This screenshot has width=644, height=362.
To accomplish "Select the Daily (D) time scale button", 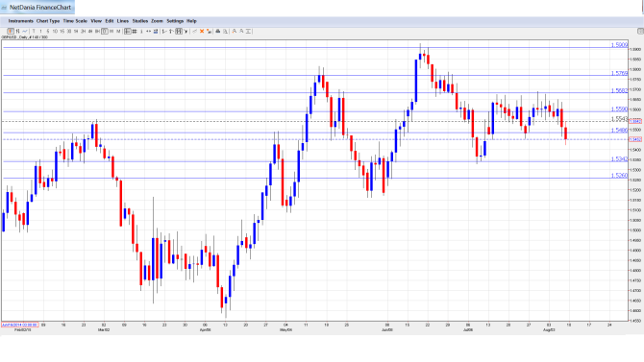I will (x=105, y=31).
